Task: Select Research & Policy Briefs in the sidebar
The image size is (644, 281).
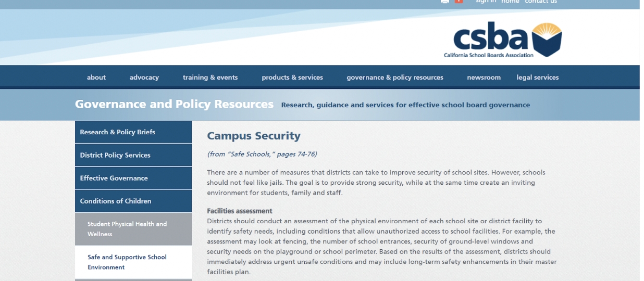Action: pyautogui.click(x=118, y=132)
